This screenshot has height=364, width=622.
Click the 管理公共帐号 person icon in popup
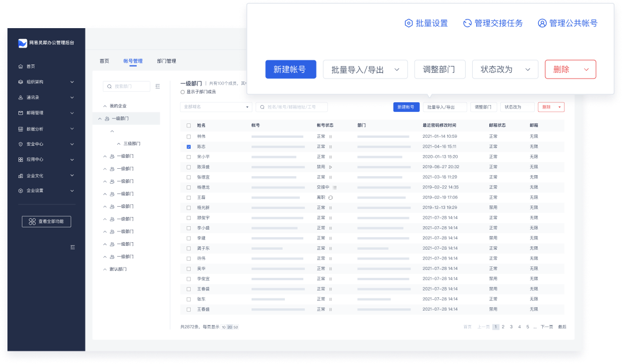point(542,24)
